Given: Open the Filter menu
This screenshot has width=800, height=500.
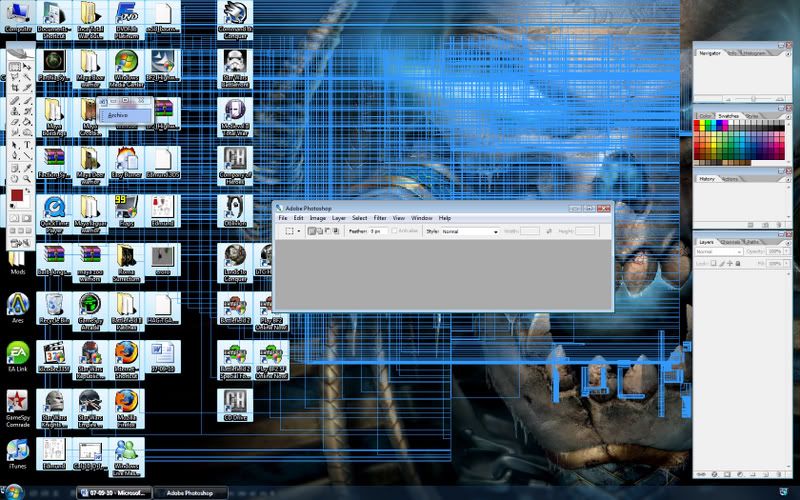Looking at the screenshot, I should click(380, 217).
